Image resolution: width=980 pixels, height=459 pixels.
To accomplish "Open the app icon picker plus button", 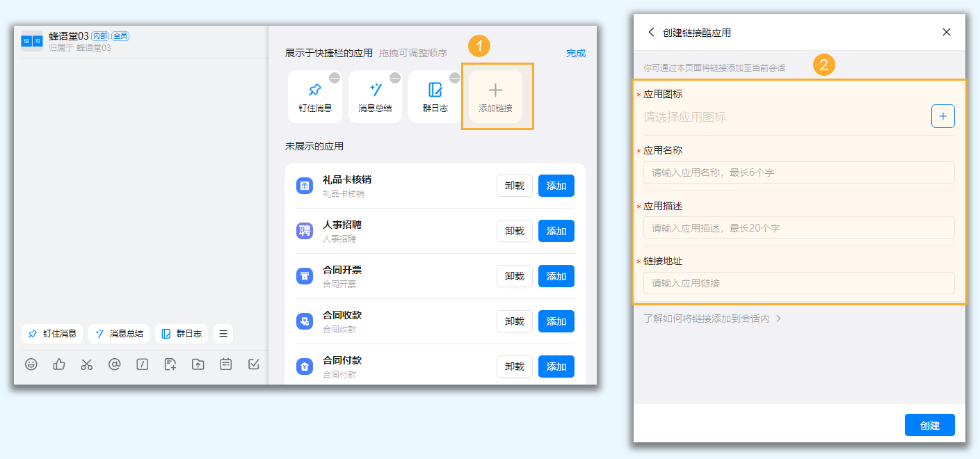I will coord(943,116).
